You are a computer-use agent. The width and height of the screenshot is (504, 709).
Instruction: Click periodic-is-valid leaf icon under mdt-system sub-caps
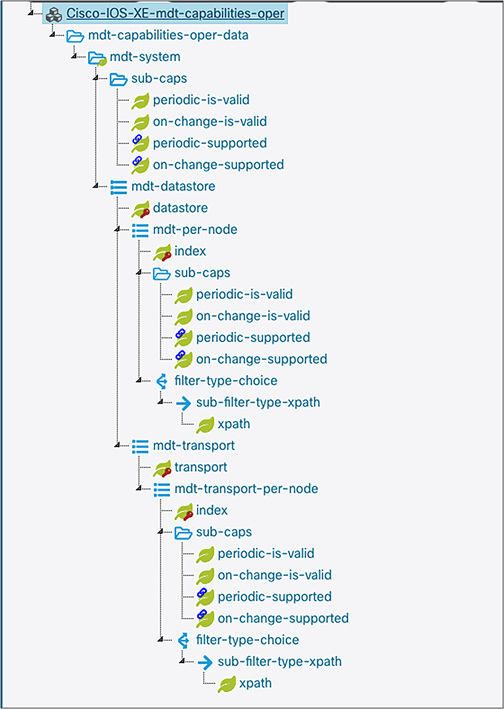point(141,100)
